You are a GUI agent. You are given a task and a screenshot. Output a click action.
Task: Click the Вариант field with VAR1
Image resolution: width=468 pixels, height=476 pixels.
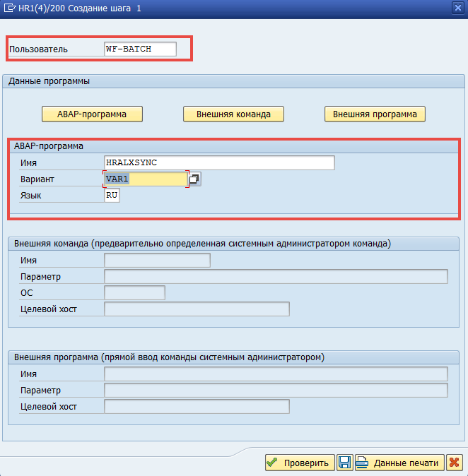point(146,179)
